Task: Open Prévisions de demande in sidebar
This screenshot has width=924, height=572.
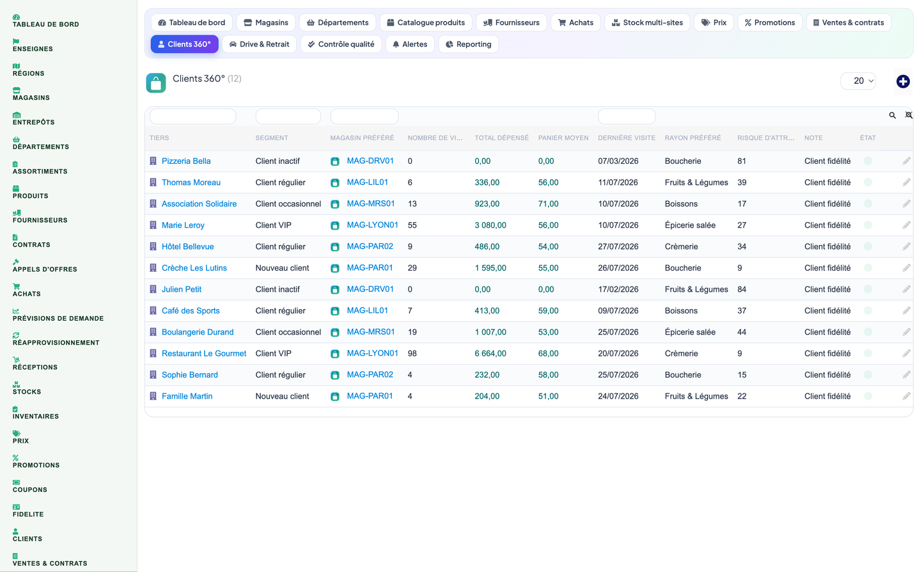Action: pos(58,315)
